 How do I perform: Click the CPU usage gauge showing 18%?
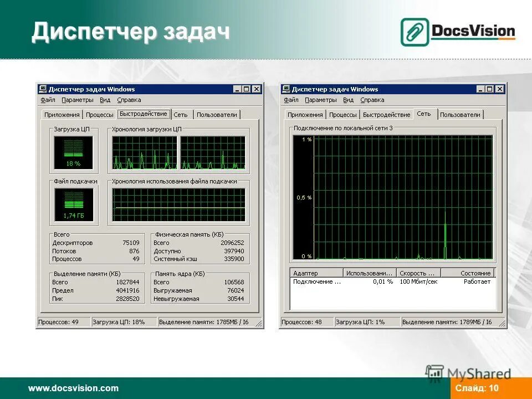(x=73, y=151)
